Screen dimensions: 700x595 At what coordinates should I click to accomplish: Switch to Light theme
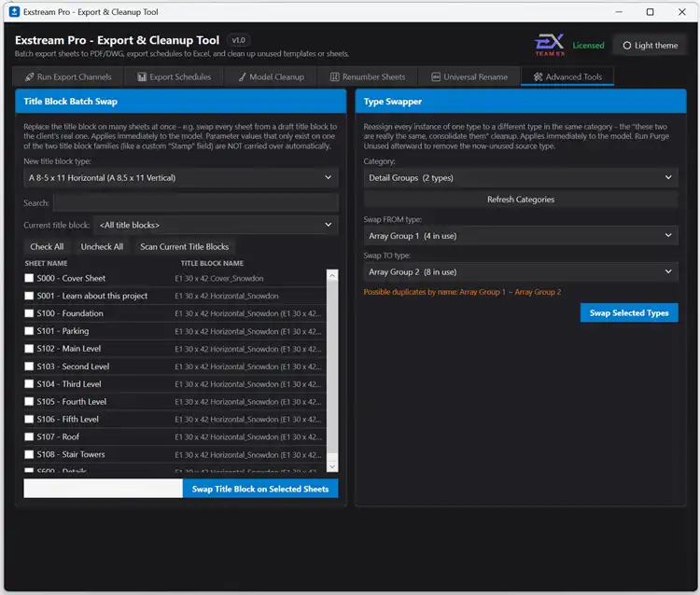(650, 46)
